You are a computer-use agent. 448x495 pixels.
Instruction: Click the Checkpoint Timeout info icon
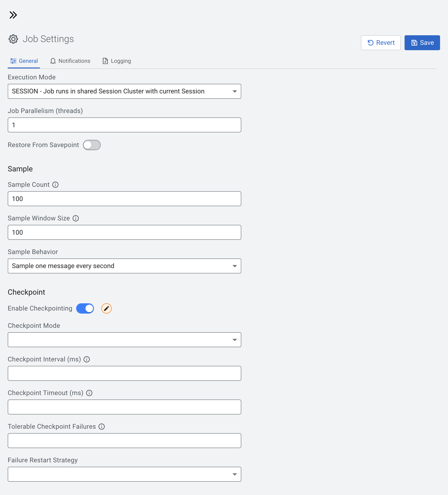click(x=89, y=393)
